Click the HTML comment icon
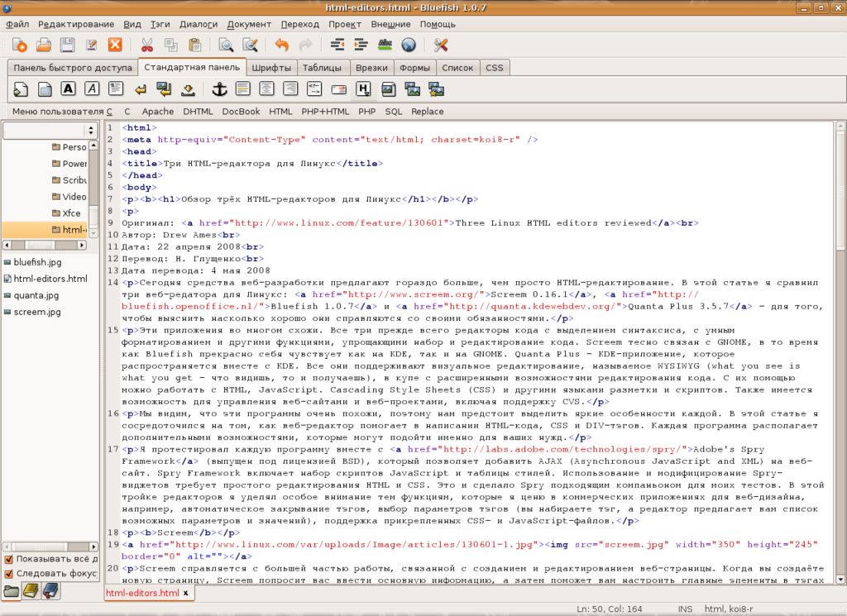The width and height of the screenshot is (847, 616). click(313, 89)
